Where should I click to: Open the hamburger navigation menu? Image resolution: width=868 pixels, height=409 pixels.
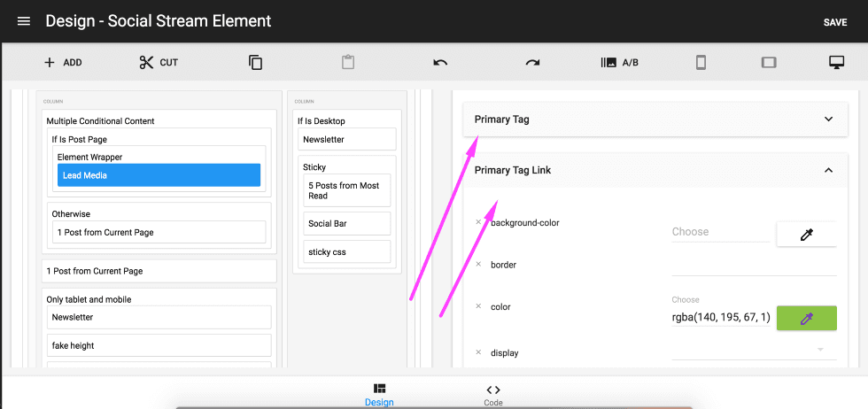(24, 21)
